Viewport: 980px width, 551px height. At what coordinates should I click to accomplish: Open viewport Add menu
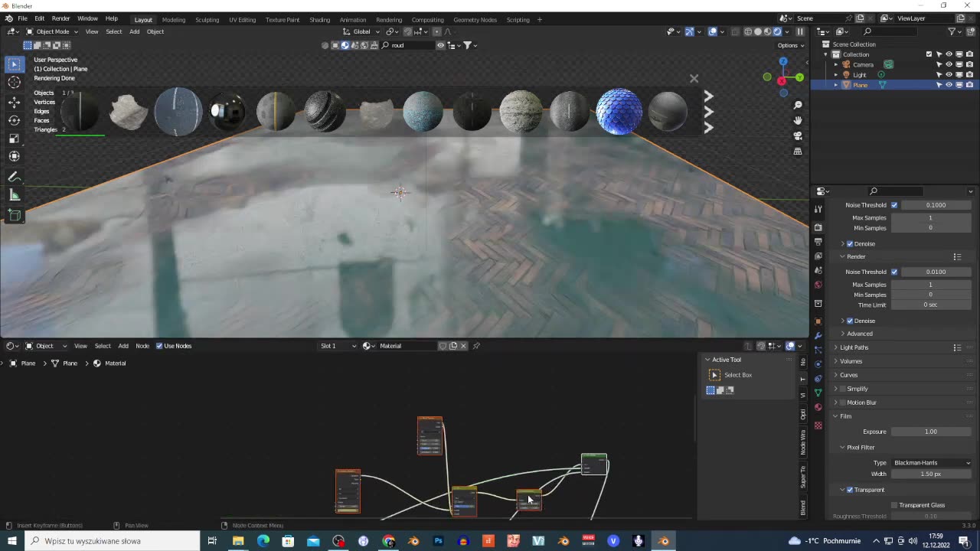point(134,31)
